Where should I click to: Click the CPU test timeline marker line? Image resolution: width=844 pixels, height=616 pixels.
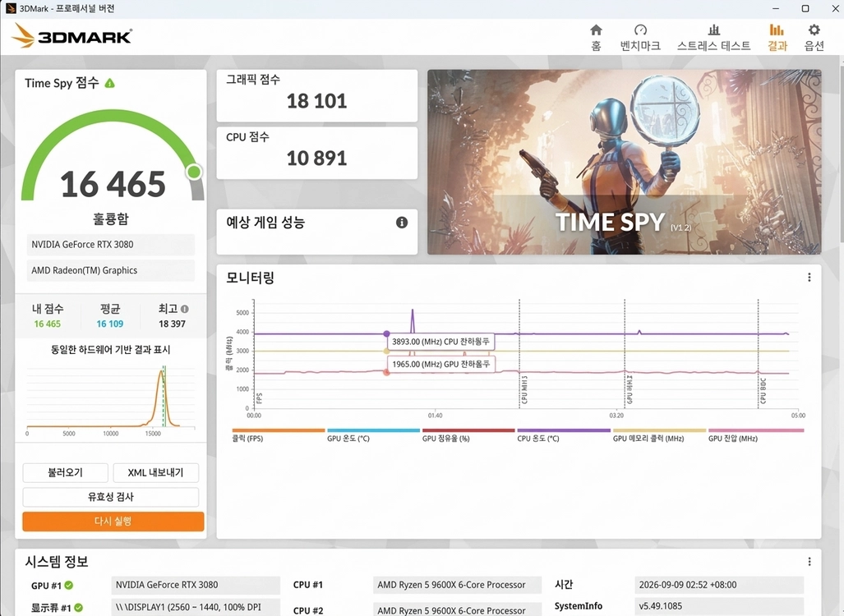tap(519, 353)
